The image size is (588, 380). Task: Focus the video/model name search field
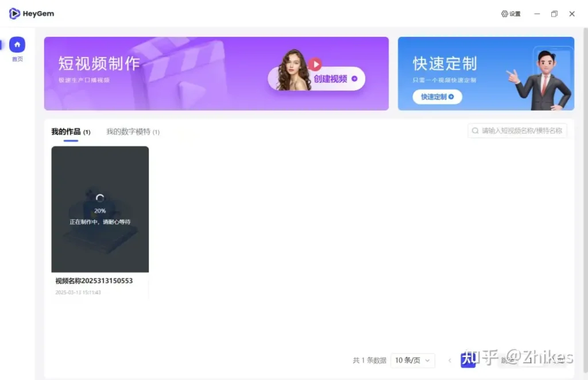point(521,131)
